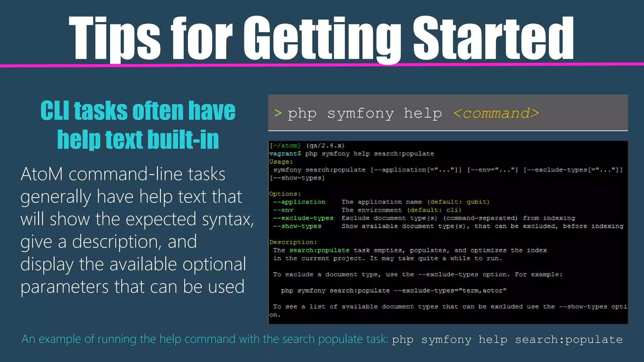Image resolution: width=644 pixels, height=362 pixels.
Task: Click the 'php symfony help' command text
Action: coord(365,113)
